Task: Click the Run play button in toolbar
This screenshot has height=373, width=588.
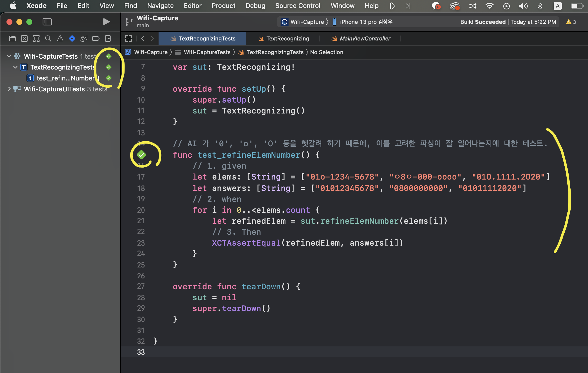Action: (106, 22)
